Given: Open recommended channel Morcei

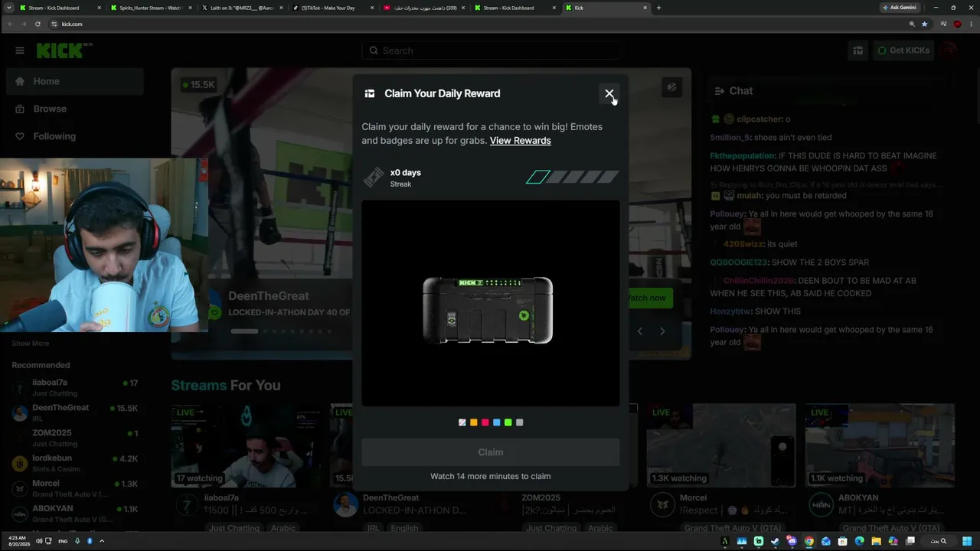Looking at the screenshot, I should pyautogui.click(x=75, y=488).
